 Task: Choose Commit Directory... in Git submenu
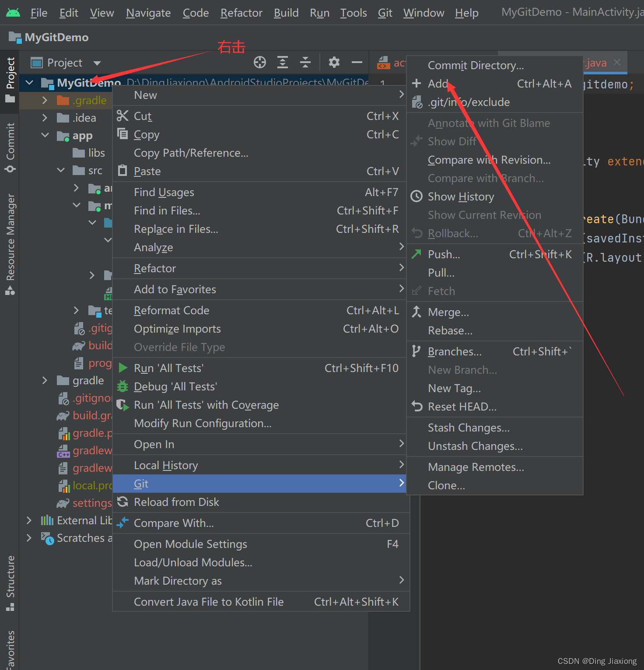tap(495, 65)
